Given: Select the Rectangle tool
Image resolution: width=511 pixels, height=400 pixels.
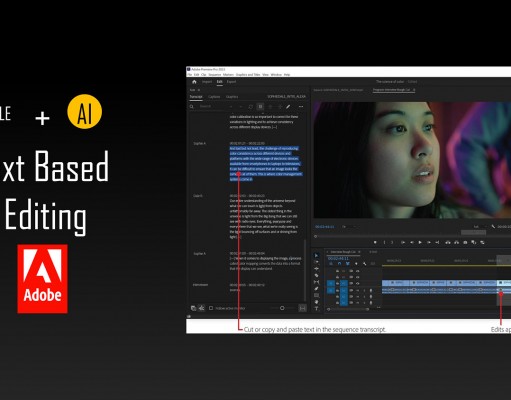Looking at the screenshot, I should point(317,295).
